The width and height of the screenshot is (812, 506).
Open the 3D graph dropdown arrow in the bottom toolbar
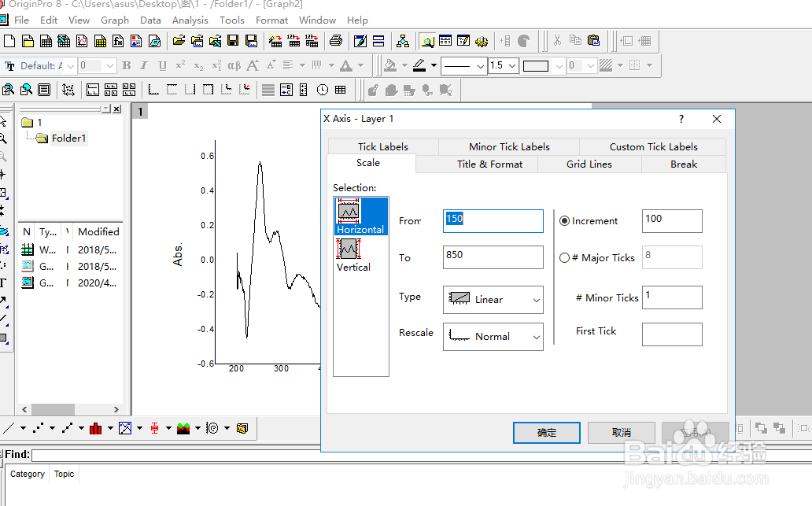point(197,428)
